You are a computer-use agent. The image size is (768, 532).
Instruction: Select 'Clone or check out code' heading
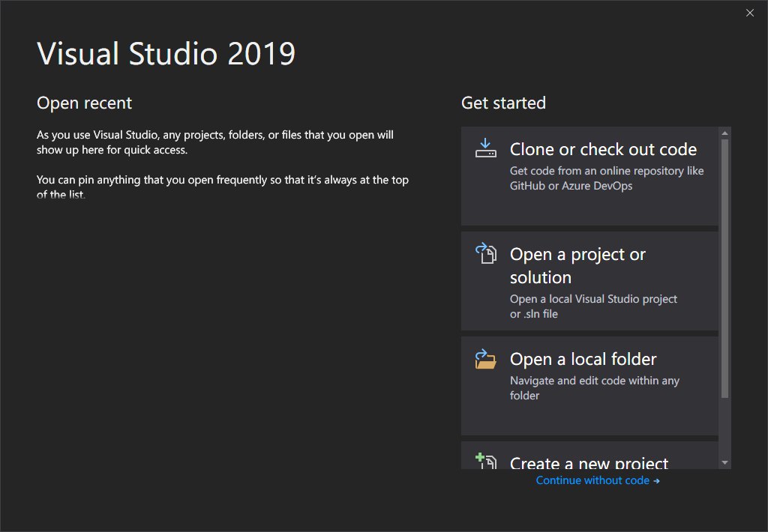tap(603, 149)
